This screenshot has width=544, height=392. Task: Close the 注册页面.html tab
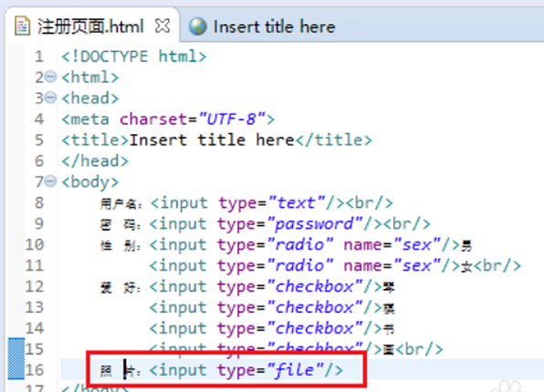click(x=162, y=26)
